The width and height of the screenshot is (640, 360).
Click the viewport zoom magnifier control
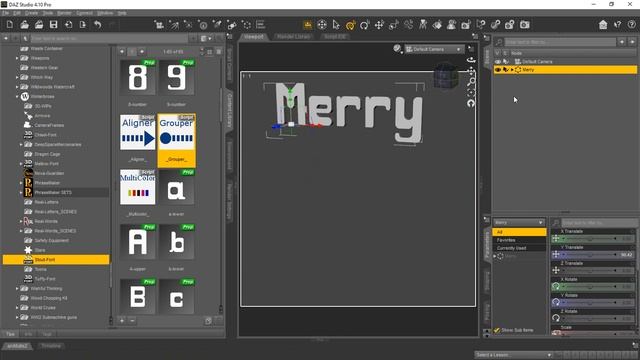pyautogui.click(x=471, y=82)
